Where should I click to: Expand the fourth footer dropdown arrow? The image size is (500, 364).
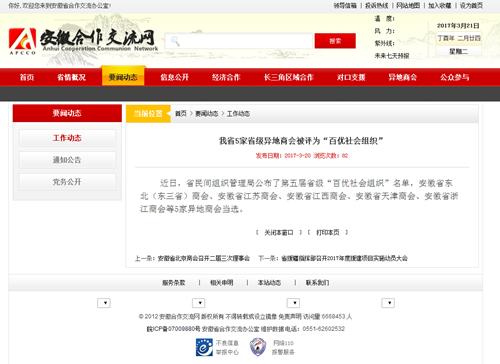[x=388, y=303]
